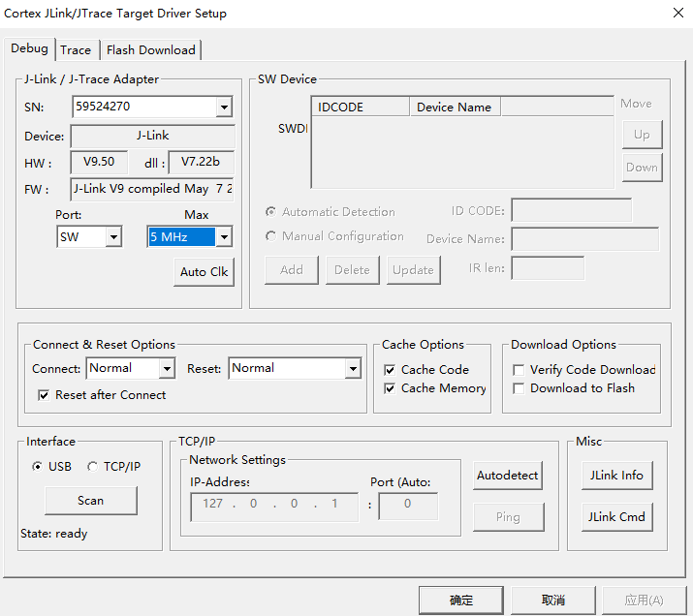Click the Autodetect button

click(x=507, y=476)
